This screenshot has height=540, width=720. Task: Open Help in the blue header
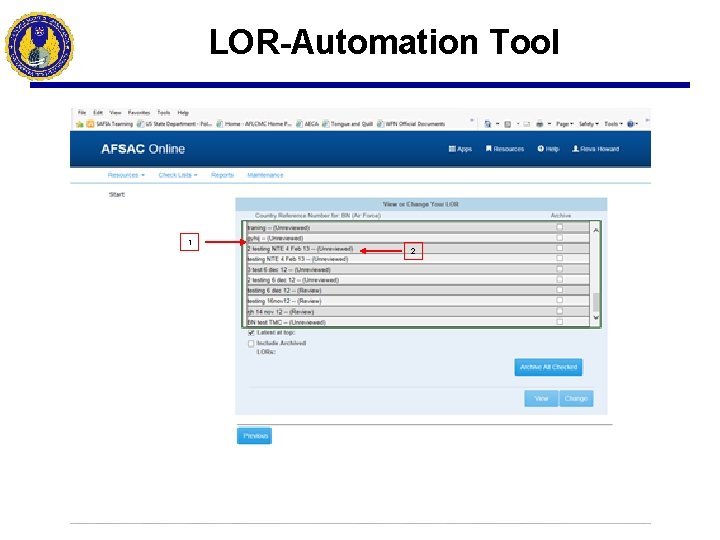pyautogui.click(x=548, y=149)
